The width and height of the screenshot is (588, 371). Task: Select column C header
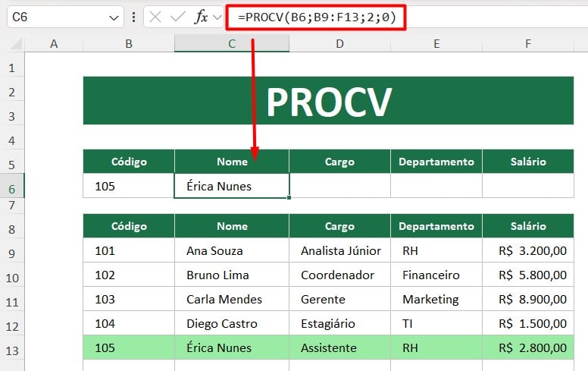tap(232, 44)
